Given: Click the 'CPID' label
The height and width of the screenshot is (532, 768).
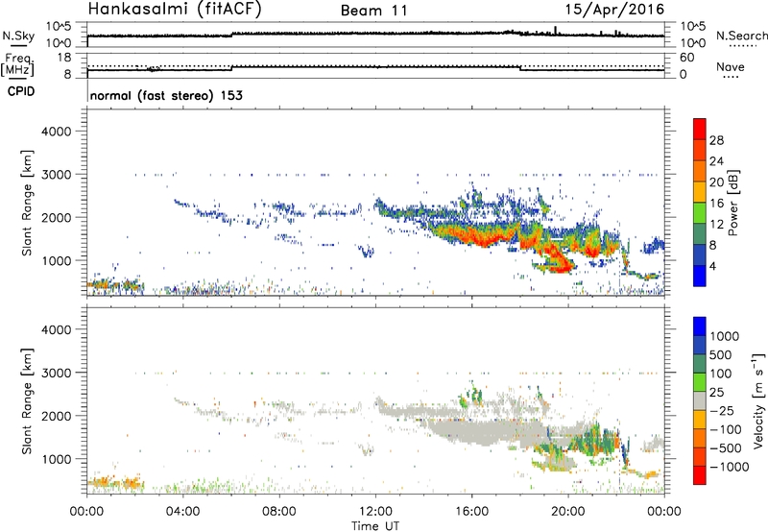Looking at the screenshot, I should [x=21, y=91].
